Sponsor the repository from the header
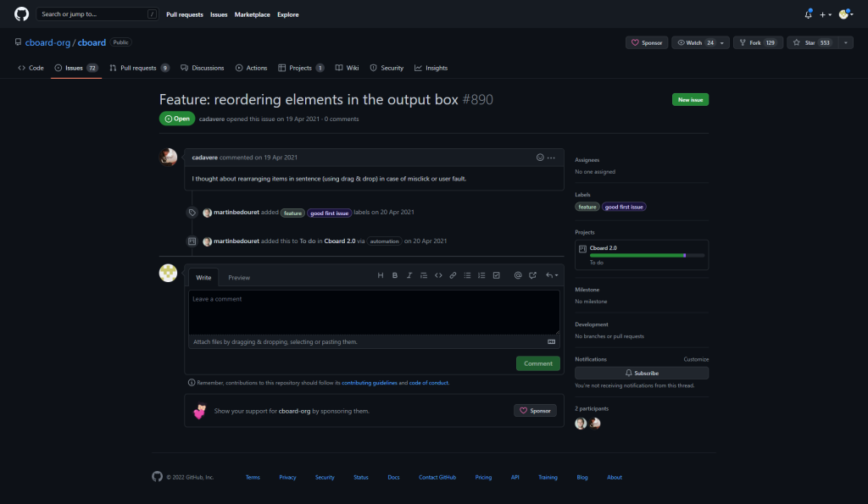Image resolution: width=868 pixels, height=504 pixels. click(x=647, y=42)
